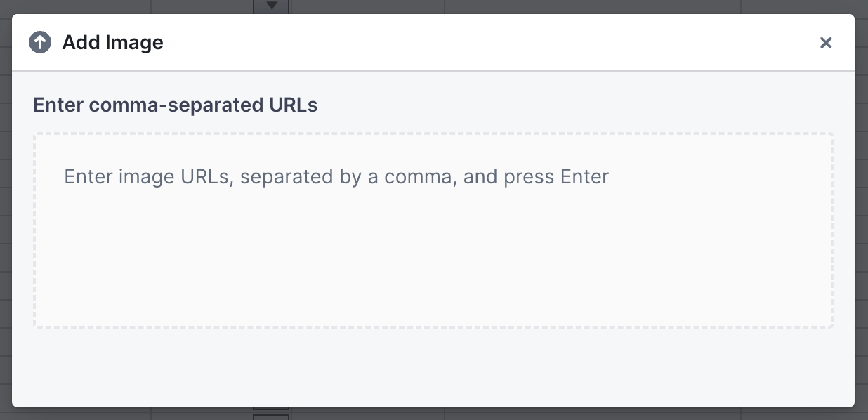This screenshot has height=420, width=868.
Task: Open the dimmed dropdown arrow behind the dialog
Action: point(272,6)
